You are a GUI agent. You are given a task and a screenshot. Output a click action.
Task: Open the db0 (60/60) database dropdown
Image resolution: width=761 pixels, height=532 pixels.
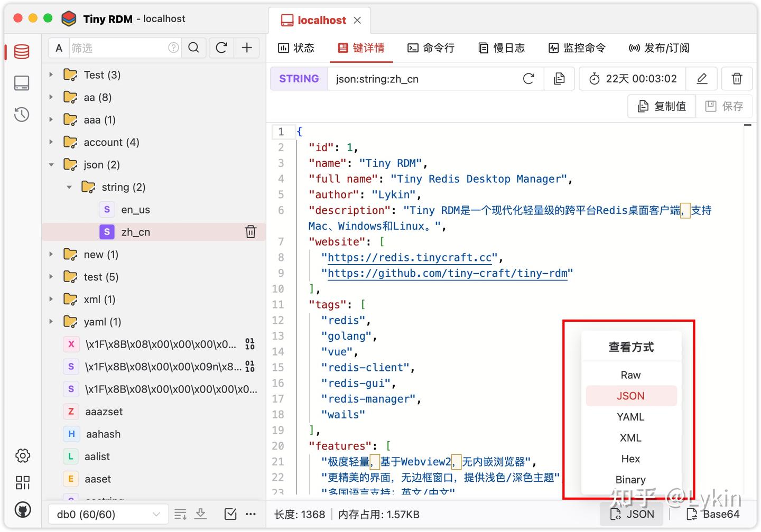tap(108, 514)
